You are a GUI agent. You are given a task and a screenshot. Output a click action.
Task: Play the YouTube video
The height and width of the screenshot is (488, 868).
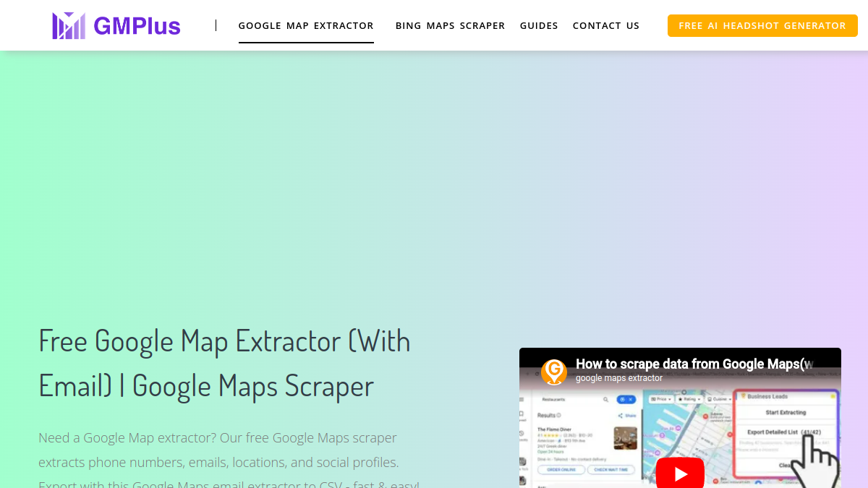[x=680, y=474]
